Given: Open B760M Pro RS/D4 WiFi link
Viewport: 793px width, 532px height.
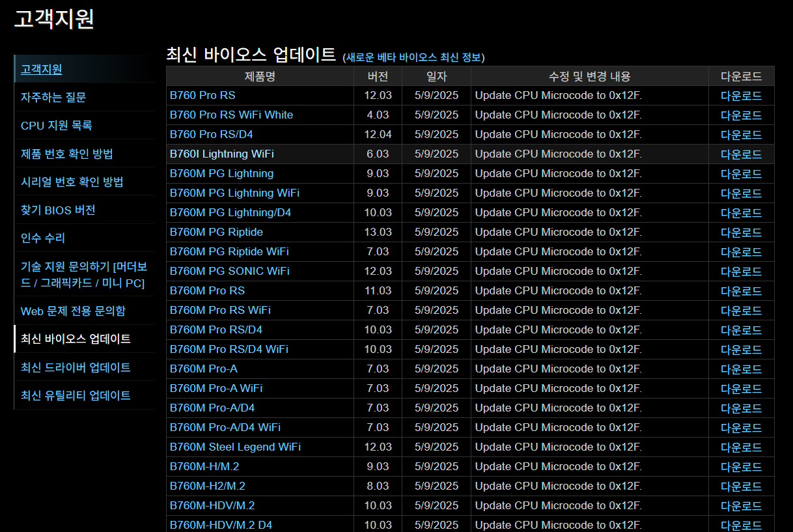Looking at the screenshot, I should pos(229,349).
